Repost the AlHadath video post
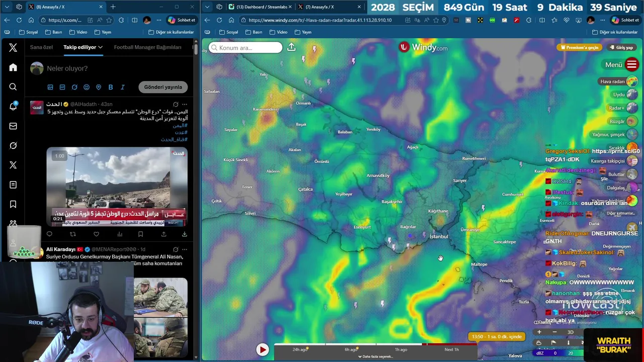Image resolution: width=644 pixels, height=362 pixels. [73, 234]
